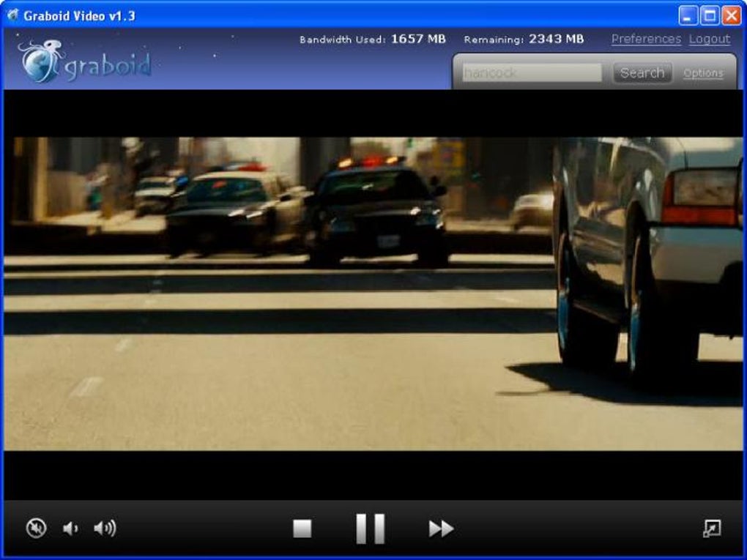Screen dimensions: 747x560
Task: Click the "2343 MB" remaining value
Action: click(557, 39)
